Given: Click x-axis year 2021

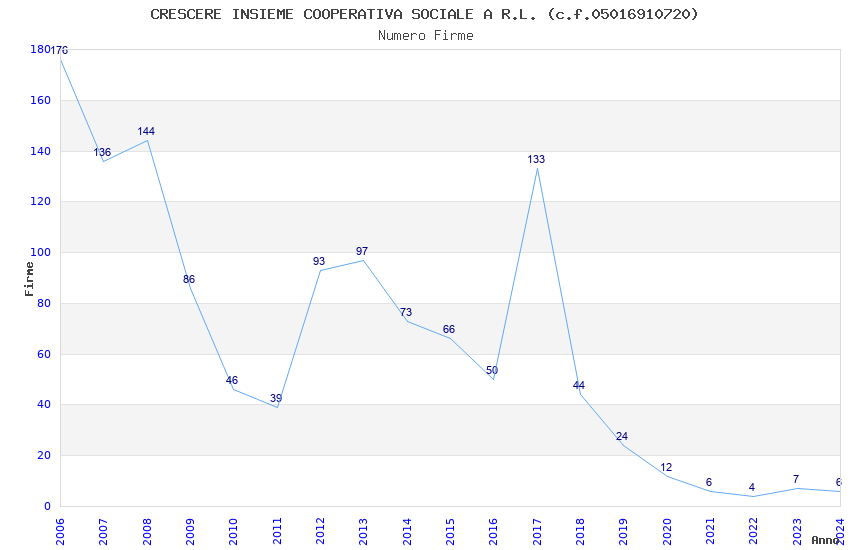Looking at the screenshot, I should click(711, 532).
